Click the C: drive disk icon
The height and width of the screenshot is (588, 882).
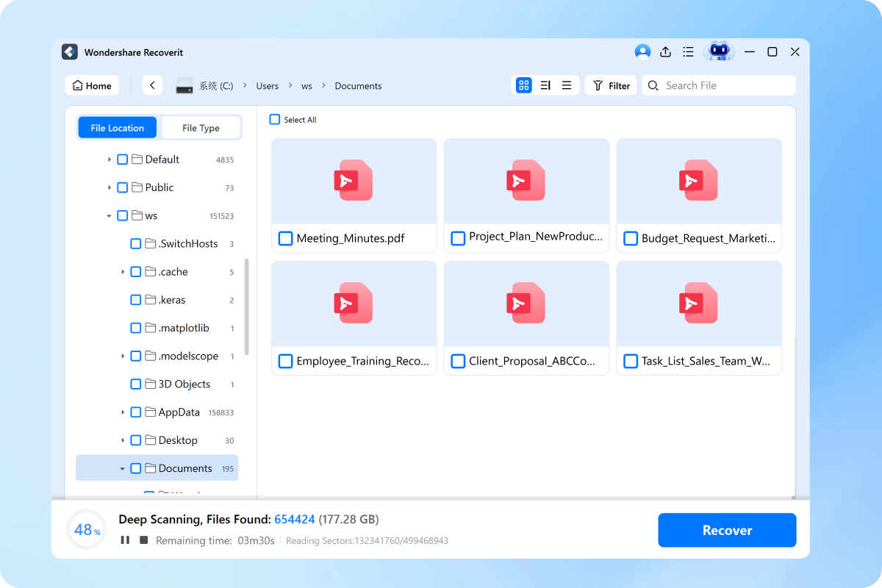[184, 86]
